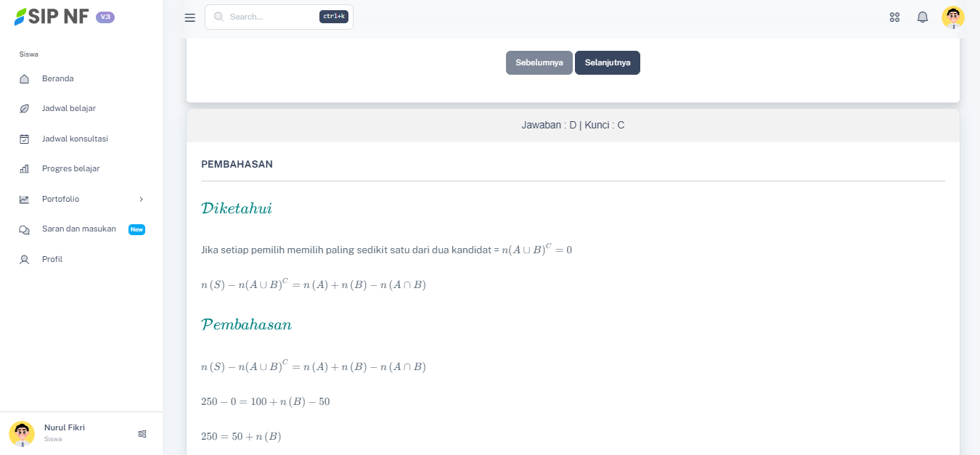Open Saran dan masukan menu item

[x=79, y=229]
